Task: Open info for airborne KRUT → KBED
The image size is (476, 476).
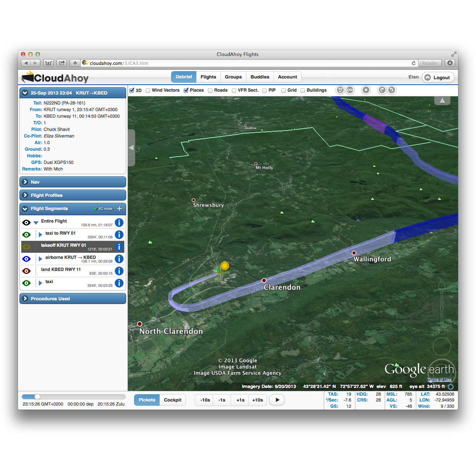Action: click(119, 259)
